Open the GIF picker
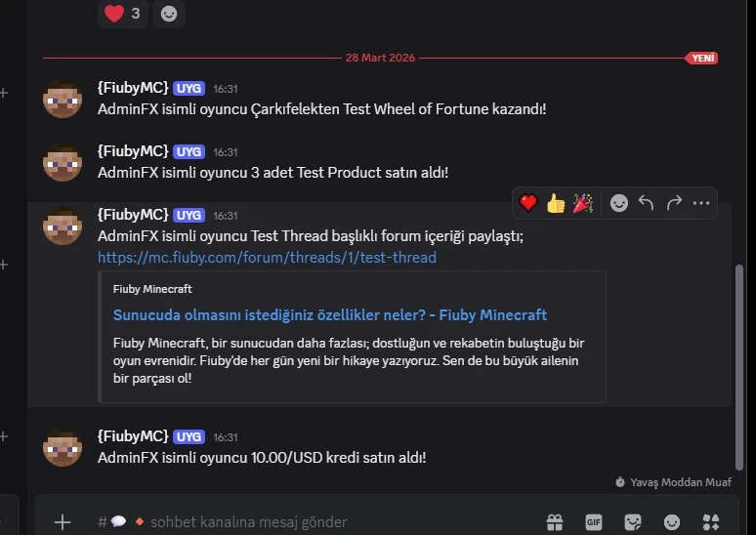 [594, 522]
